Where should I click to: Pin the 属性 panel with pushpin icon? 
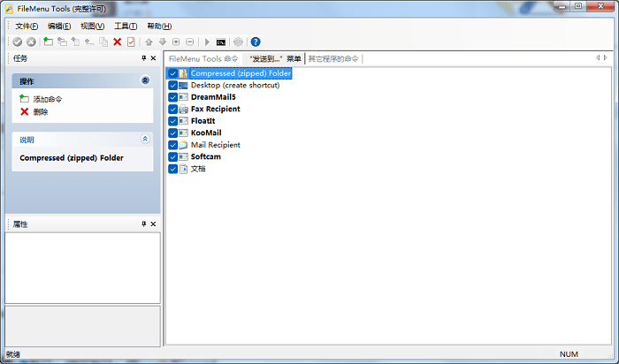pyautogui.click(x=143, y=224)
